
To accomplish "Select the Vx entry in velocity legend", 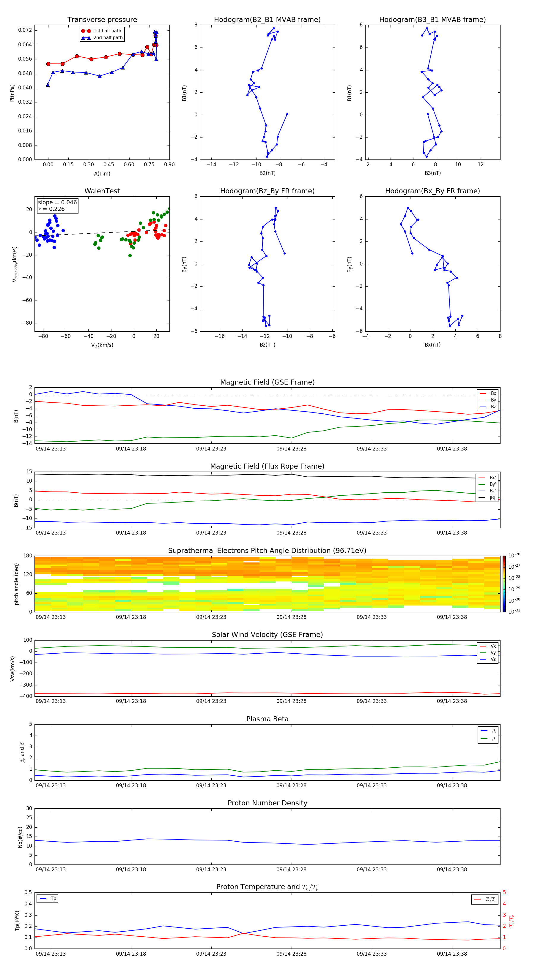I will coord(488,646).
